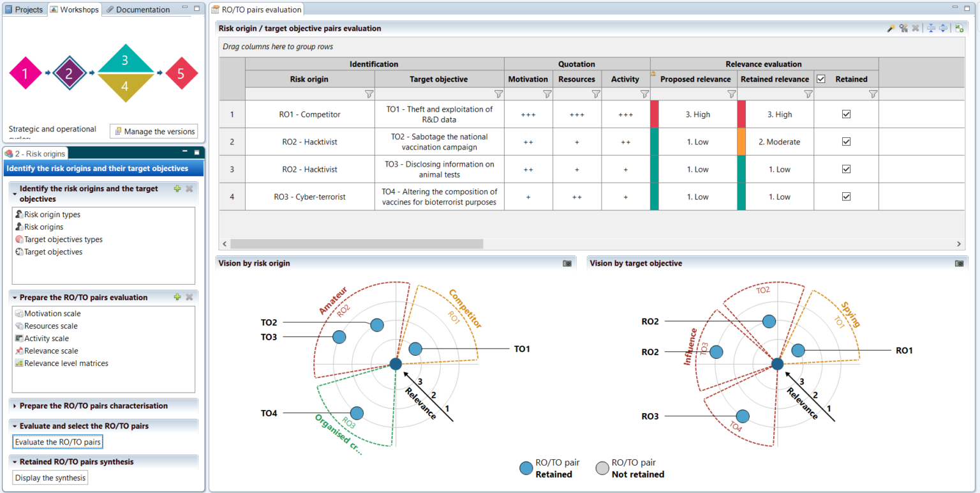Collapse Evaluate and select the RO/TO pairs
This screenshot has height=493, width=980.
point(15,427)
